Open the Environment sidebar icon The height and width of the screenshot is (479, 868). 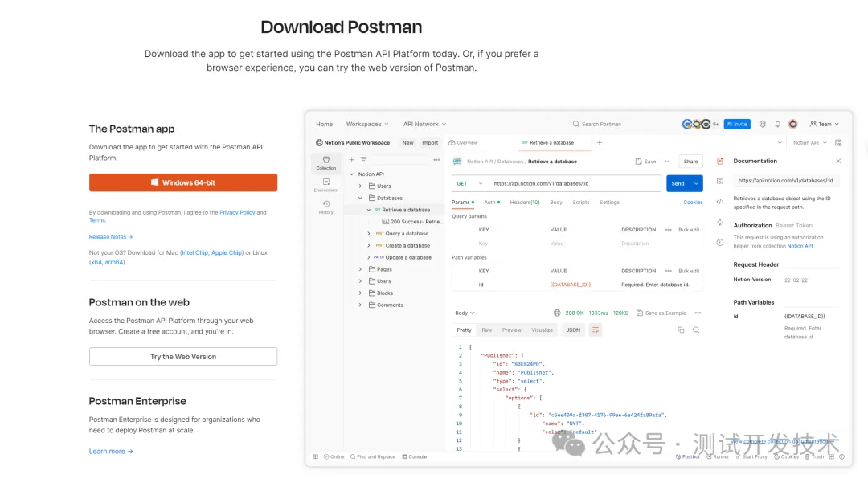[x=326, y=185]
